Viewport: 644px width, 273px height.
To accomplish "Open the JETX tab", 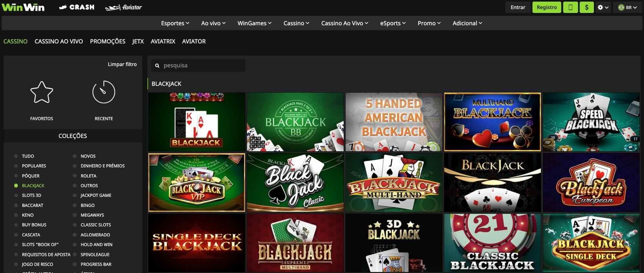I will (x=138, y=41).
